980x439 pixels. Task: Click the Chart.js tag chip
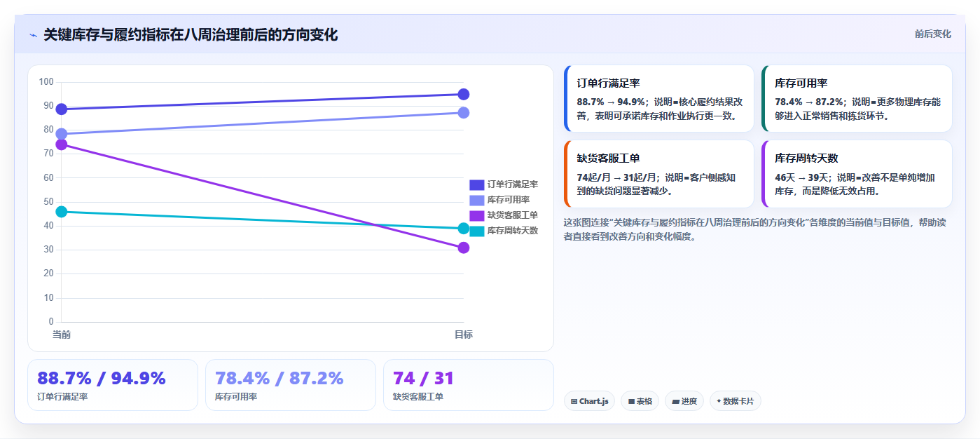pyautogui.click(x=589, y=401)
